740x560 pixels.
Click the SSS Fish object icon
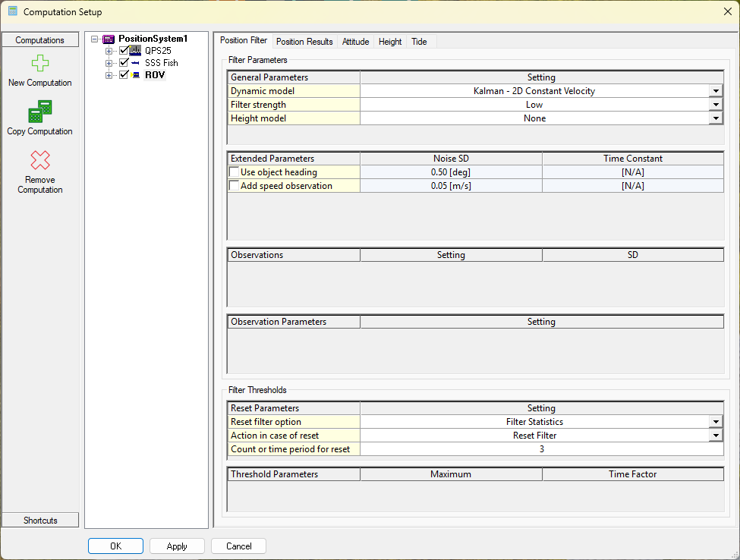click(x=136, y=63)
